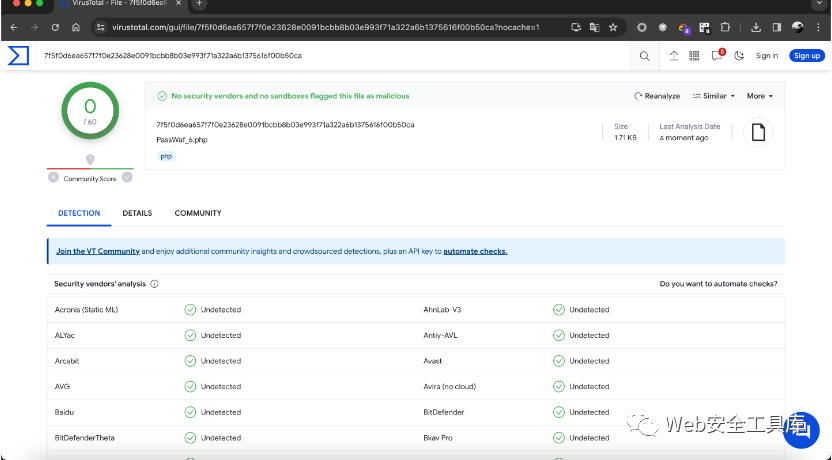The width and height of the screenshot is (832, 460).
Task: Click the Reanalyze button
Action: click(657, 96)
